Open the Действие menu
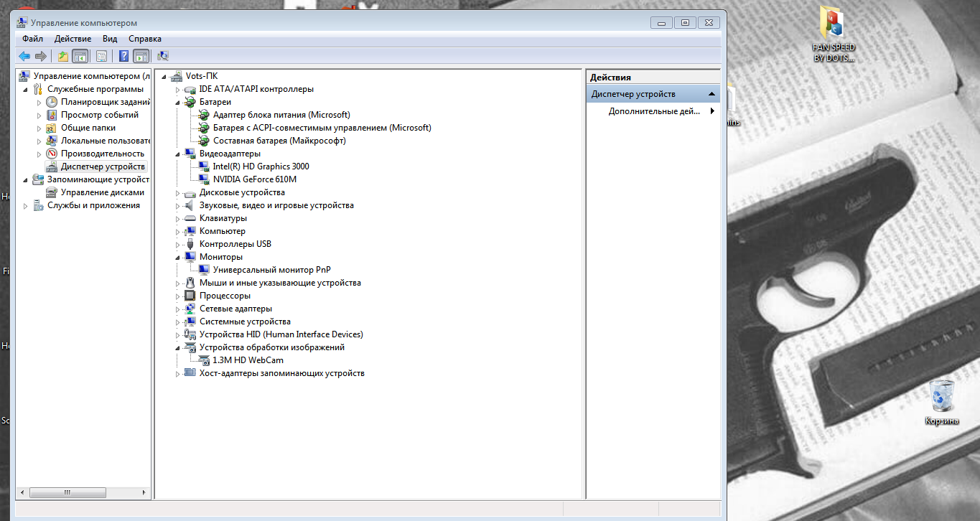This screenshot has width=980, height=521. (x=73, y=39)
